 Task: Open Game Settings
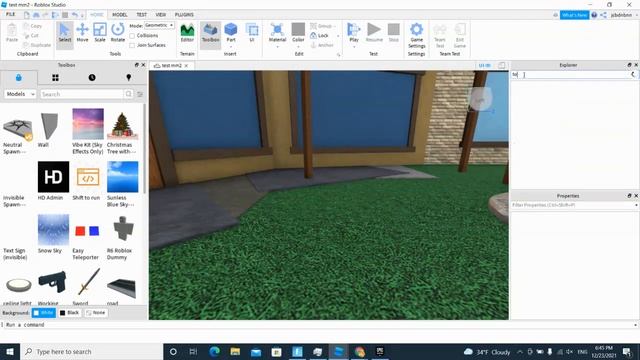coord(416,35)
